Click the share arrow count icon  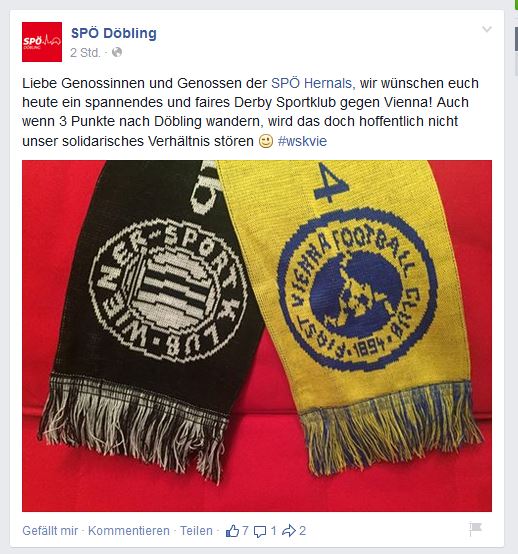point(289,530)
